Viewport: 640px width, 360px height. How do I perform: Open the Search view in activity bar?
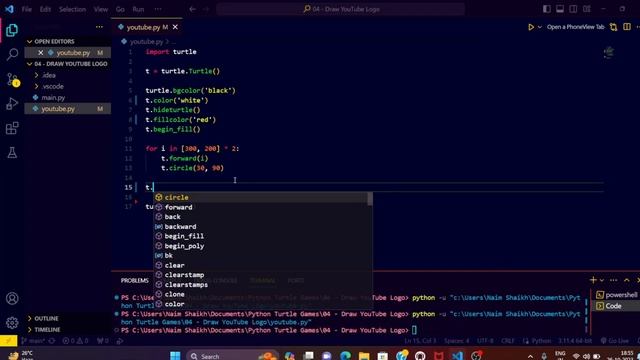tap(12, 54)
